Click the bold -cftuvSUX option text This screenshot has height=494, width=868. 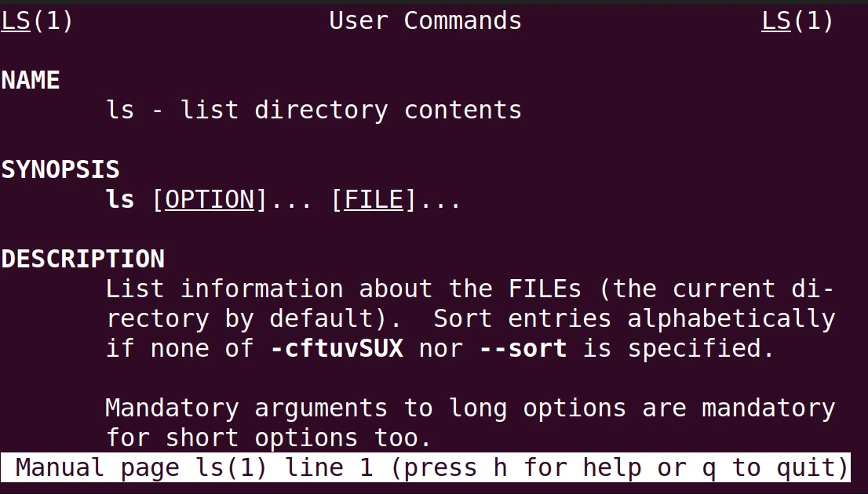pos(337,348)
